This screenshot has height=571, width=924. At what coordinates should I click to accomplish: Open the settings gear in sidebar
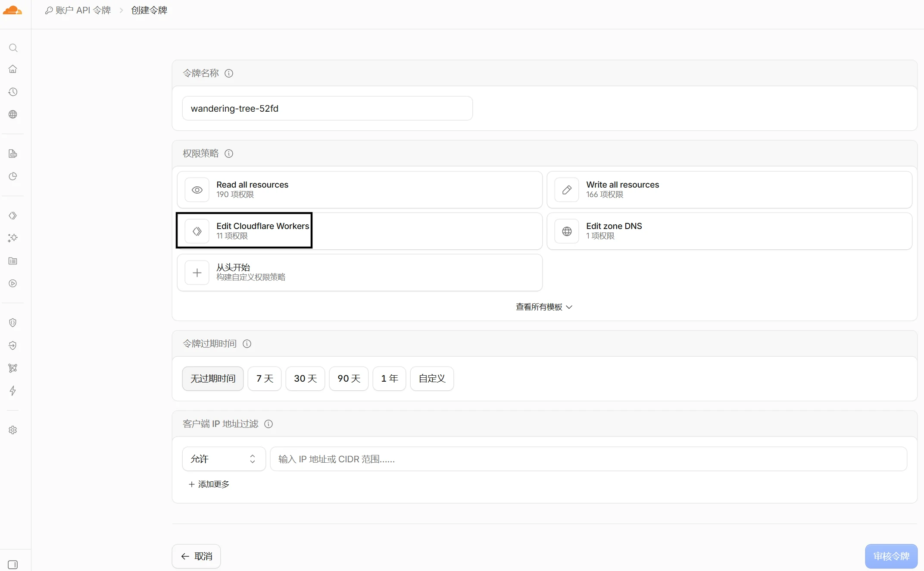pos(13,430)
